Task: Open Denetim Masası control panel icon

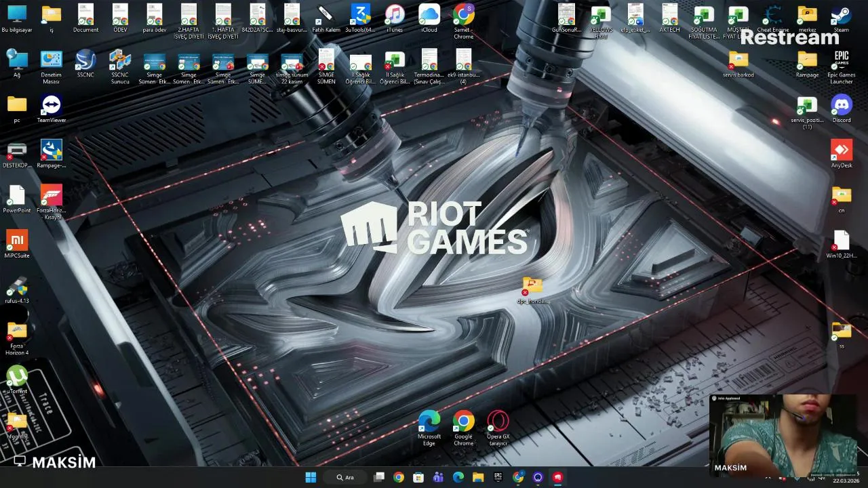Action: coord(52,67)
